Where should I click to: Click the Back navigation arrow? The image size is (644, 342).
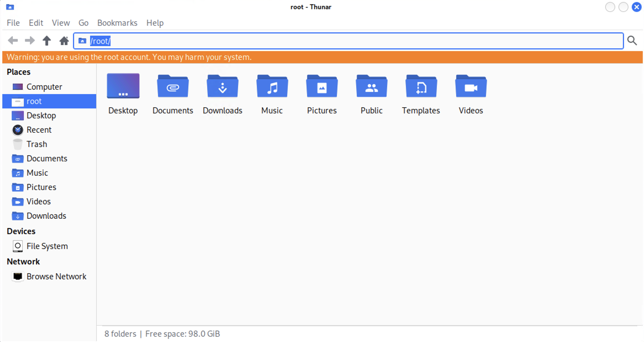pyautogui.click(x=13, y=41)
